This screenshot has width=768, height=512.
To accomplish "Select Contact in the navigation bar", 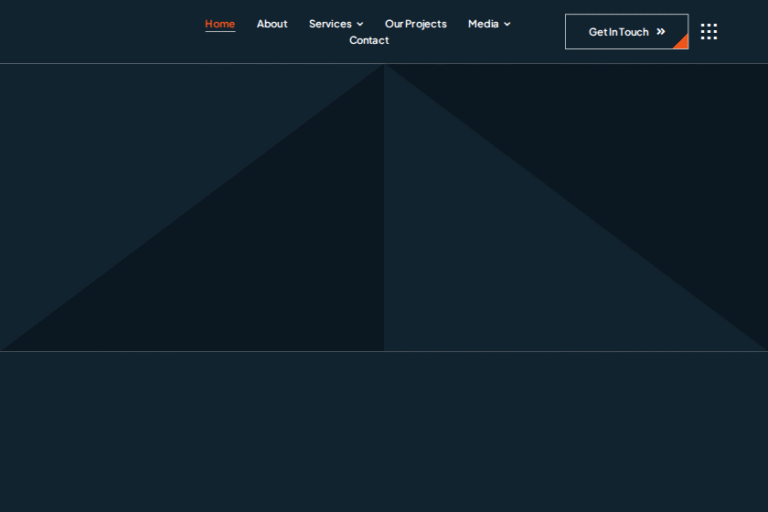I will [x=369, y=40].
